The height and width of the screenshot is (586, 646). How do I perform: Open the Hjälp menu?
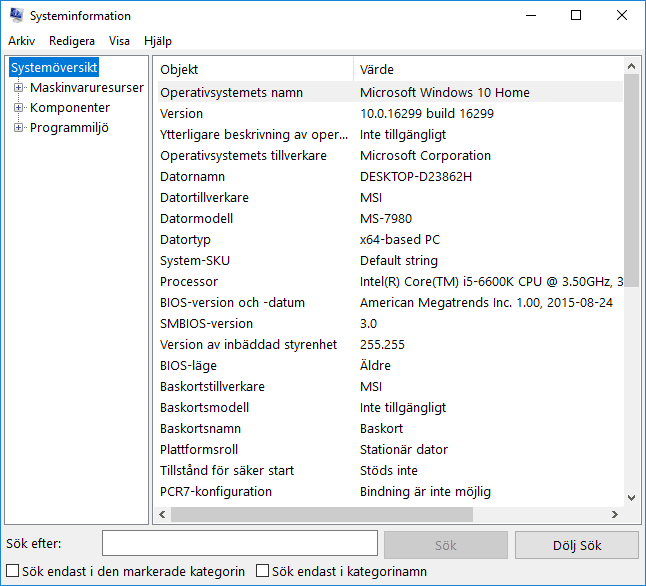[x=158, y=41]
